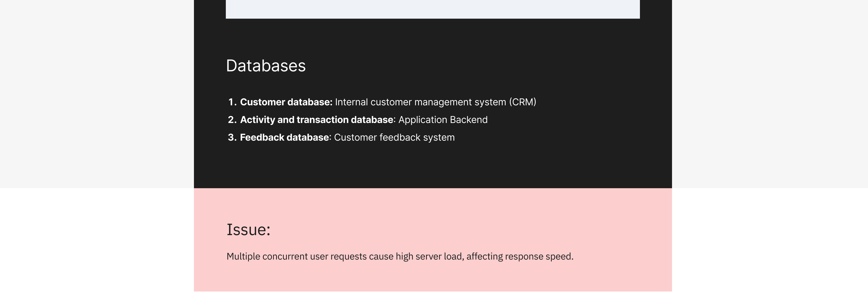The width and height of the screenshot is (868, 301).
Task: Click the Databases heading
Action: click(266, 65)
